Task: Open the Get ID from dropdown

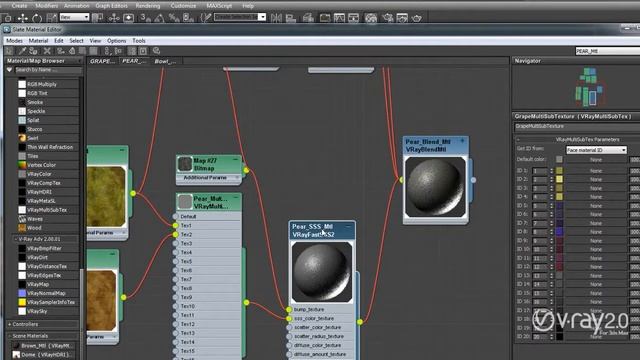Action: [596, 150]
